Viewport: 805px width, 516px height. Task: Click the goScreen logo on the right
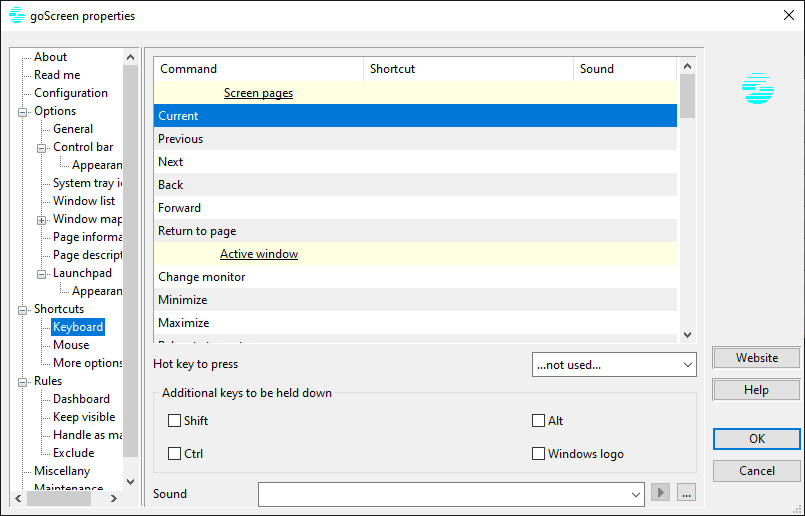[758, 88]
